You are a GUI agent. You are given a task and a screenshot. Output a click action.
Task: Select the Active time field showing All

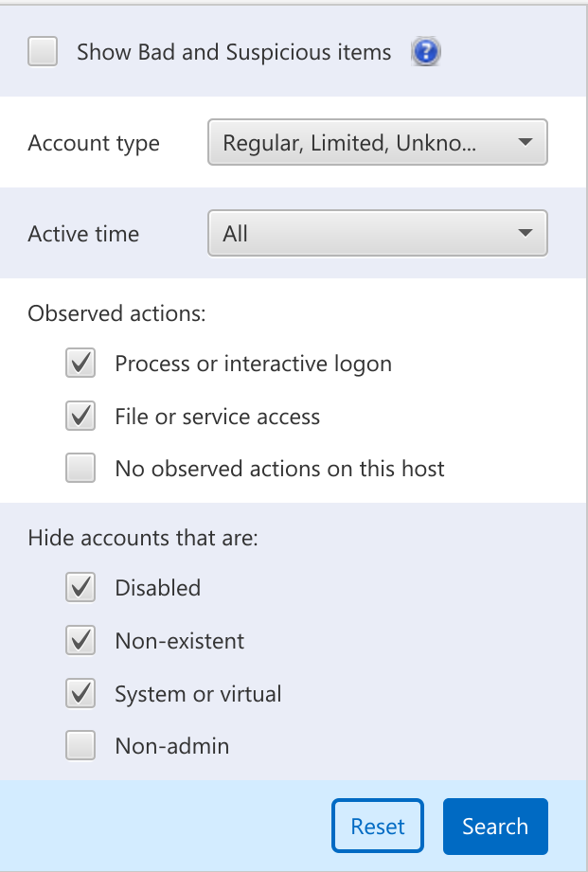(377, 233)
